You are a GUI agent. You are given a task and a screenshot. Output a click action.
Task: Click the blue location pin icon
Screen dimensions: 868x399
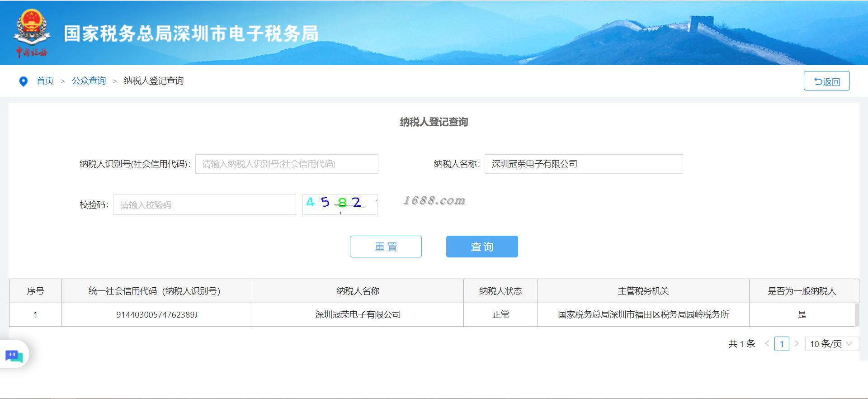[24, 81]
